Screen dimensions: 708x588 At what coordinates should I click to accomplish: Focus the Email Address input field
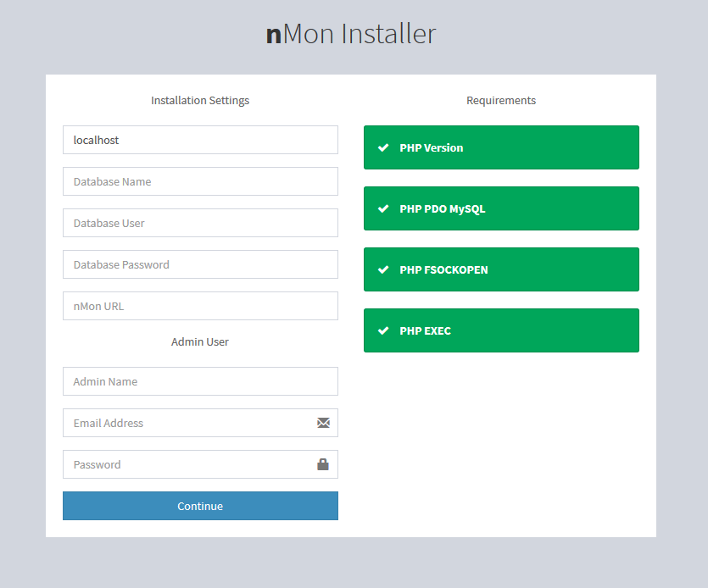[x=187, y=423]
